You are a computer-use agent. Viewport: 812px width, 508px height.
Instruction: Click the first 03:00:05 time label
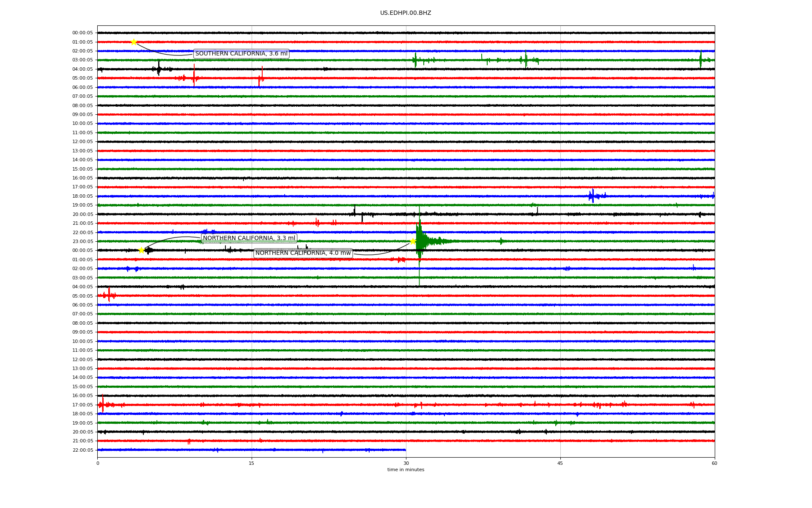82,60
